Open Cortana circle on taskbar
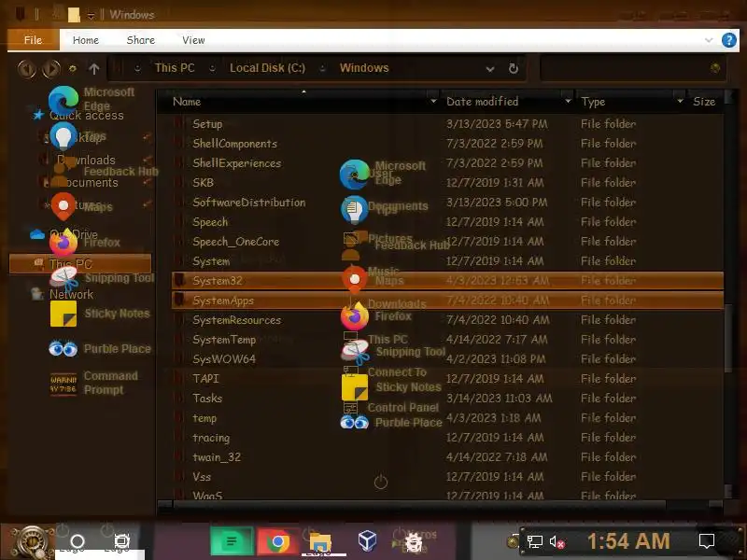Image resolution: width=747 pixels, height=560 pixels. (x=78, y=541)
